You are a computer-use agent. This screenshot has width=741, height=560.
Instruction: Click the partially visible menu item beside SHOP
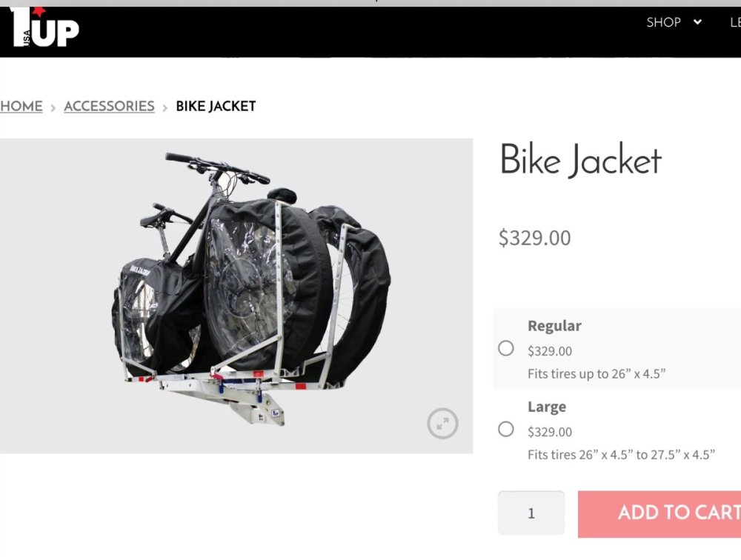coord(735,22)
